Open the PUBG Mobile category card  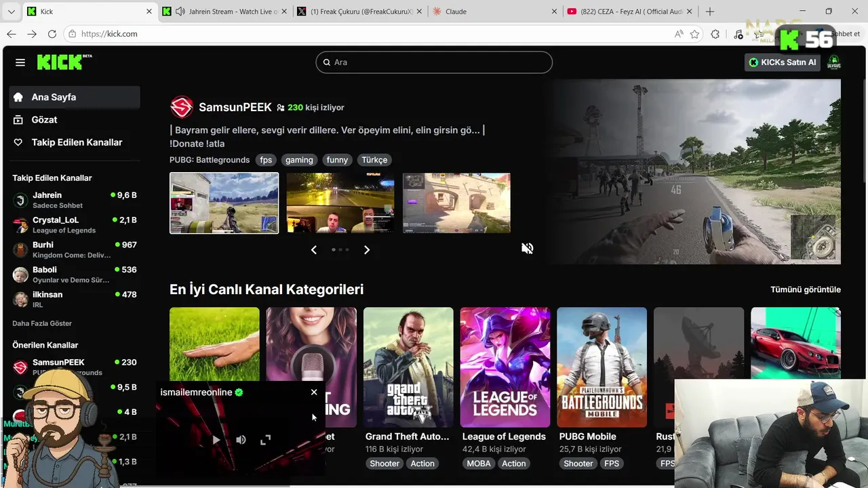[x=602, y=367]
